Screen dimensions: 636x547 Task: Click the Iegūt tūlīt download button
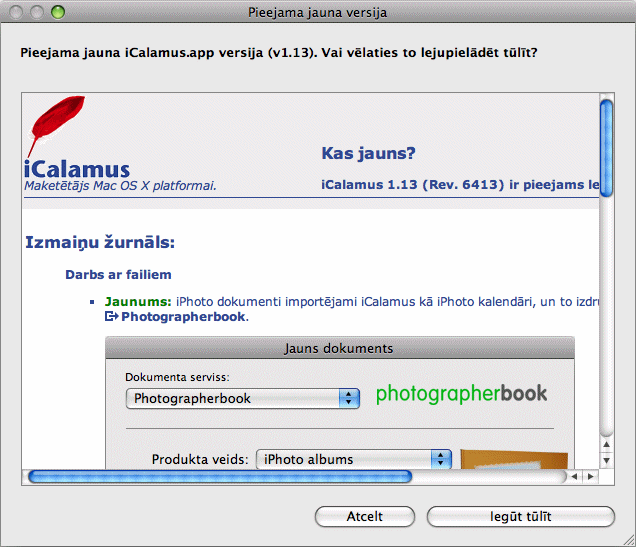(521, 516)
